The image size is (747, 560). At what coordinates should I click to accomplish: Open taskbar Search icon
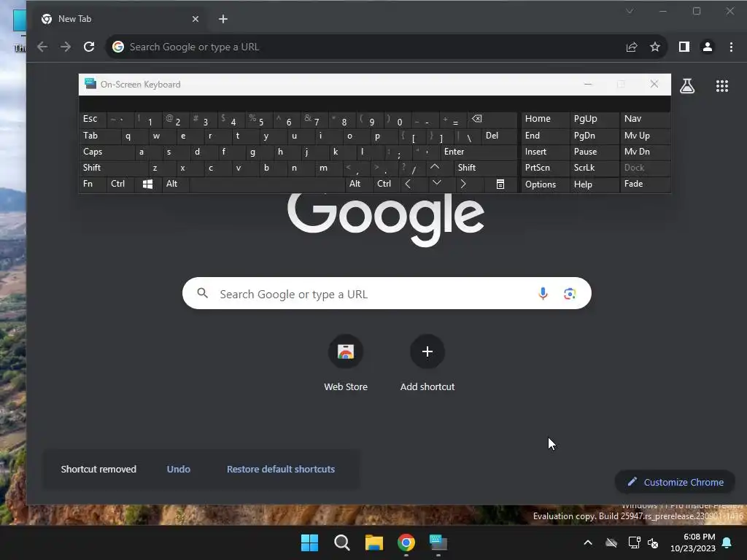click(x=341, y=542)
